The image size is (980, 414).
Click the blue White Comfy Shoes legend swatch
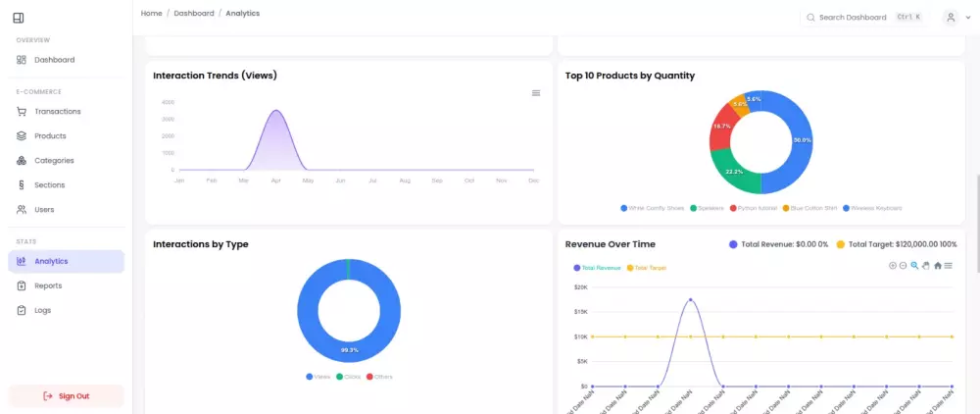[623, 208]
